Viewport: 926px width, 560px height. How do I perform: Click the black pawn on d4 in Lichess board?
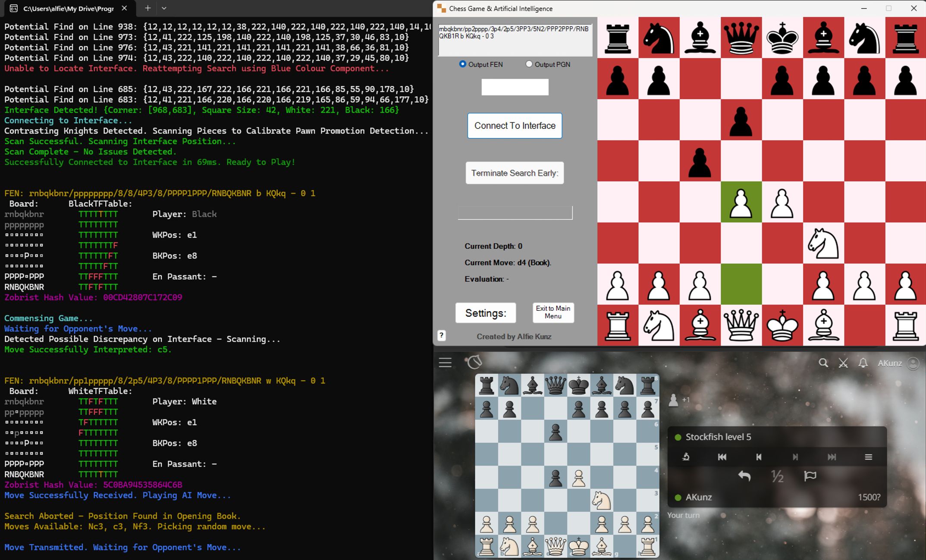point(556,478)
